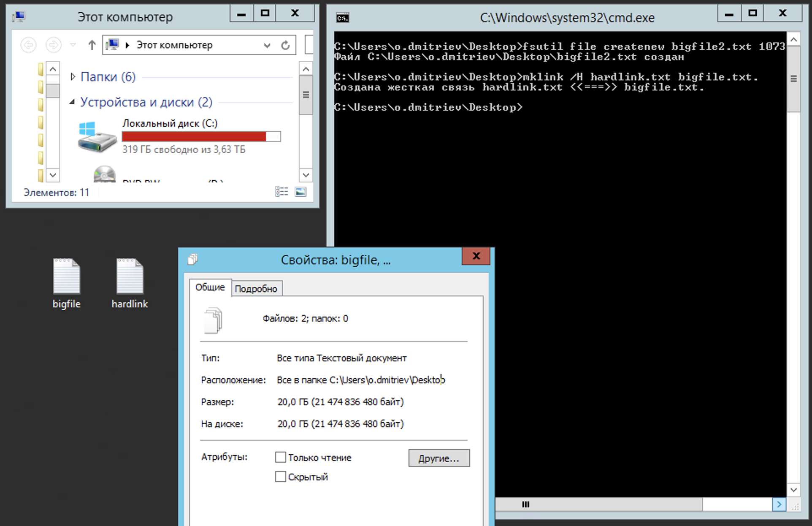Click the up-one-level arrow in Explorer
812x526 pixels.
(92, 45)
